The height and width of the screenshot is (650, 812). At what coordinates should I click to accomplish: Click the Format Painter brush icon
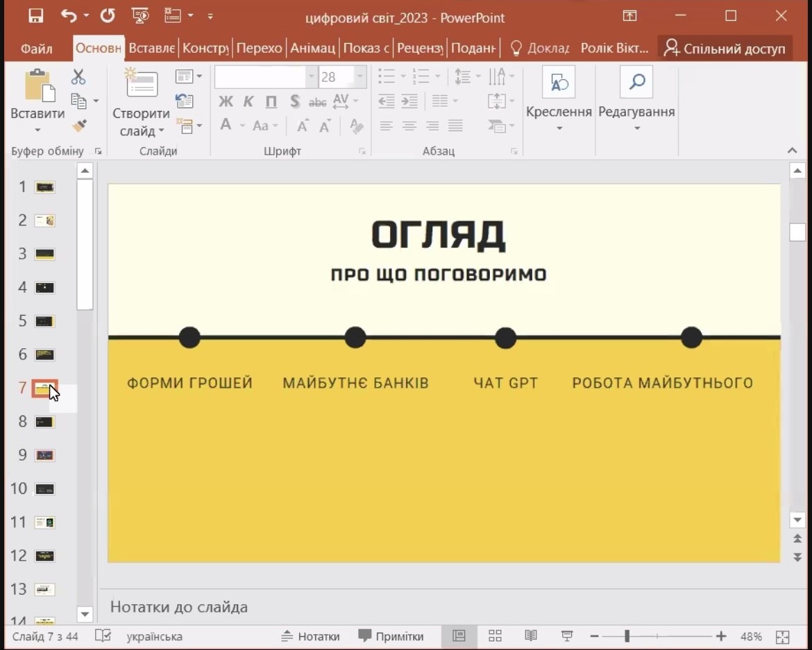click(x=79, y=126)
